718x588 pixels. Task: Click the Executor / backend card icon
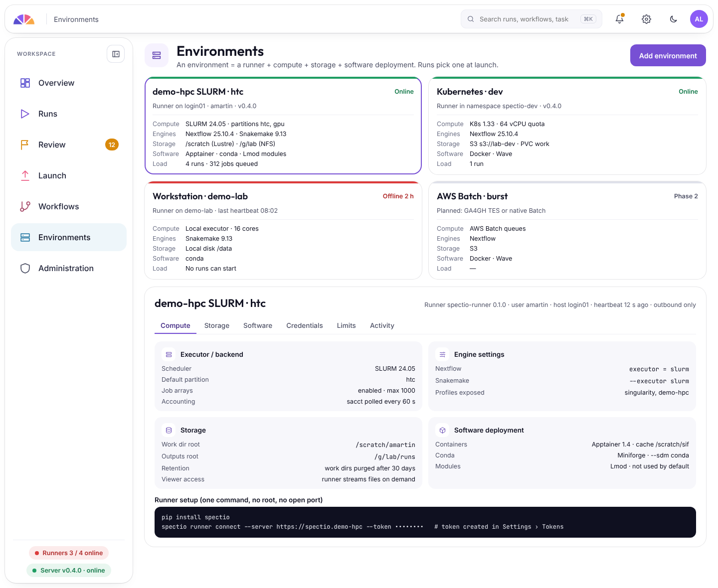point(169,354)
